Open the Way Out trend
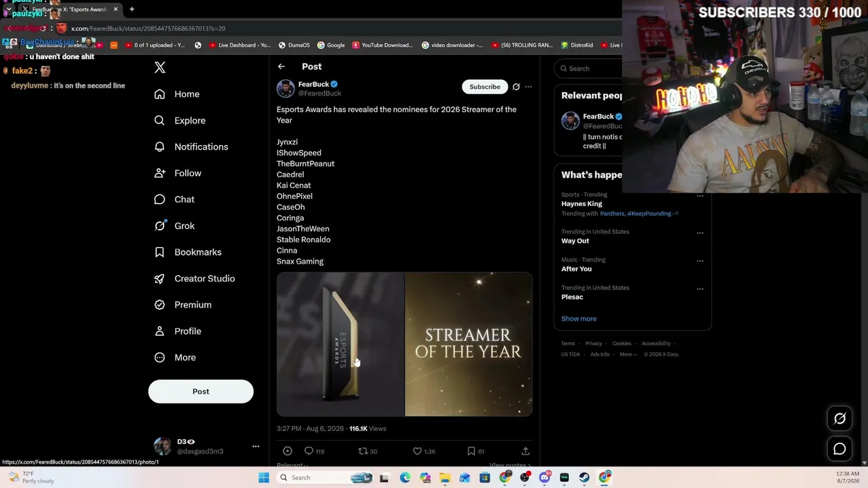This screenshot has height=488, width=868. [x=575, y=241]
